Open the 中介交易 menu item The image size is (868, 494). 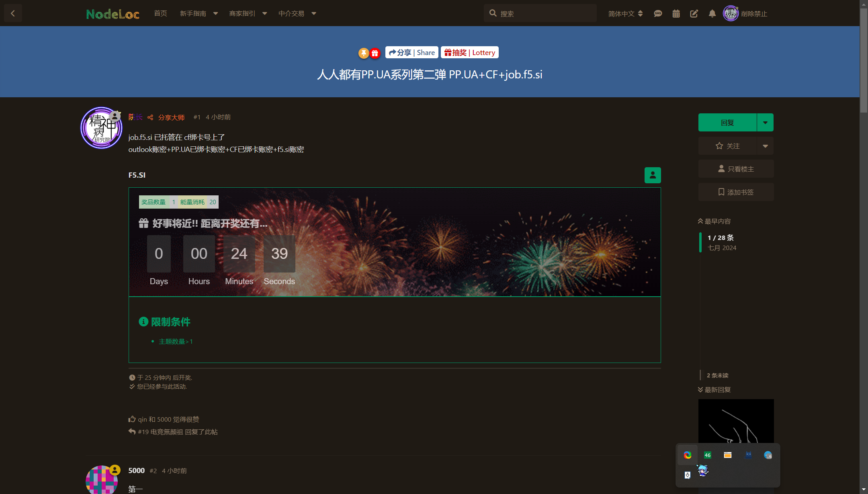pos(291,13)
